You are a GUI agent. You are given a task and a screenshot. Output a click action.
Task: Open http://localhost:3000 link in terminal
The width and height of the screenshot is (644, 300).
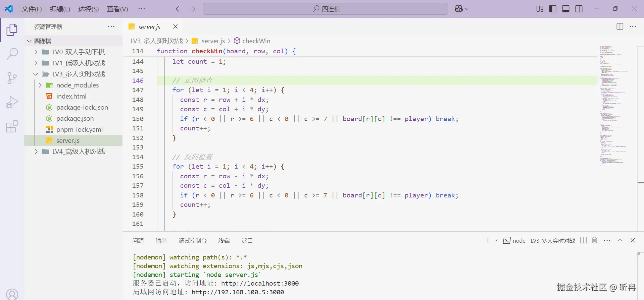(260, 283)
